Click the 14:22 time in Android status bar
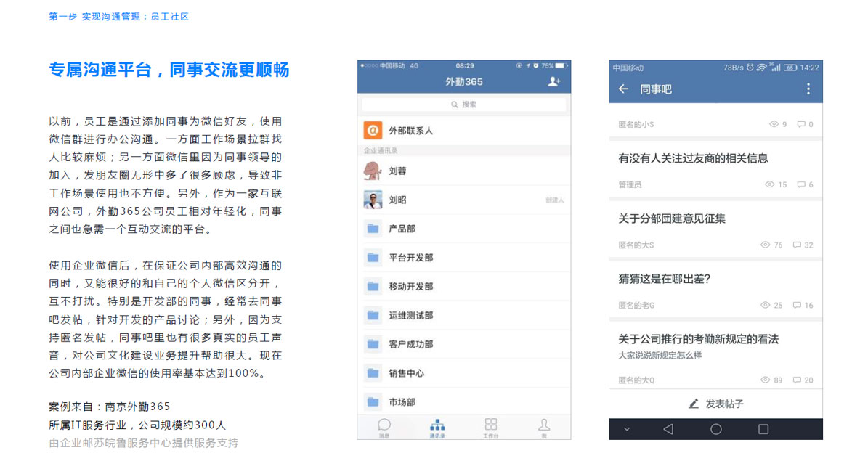 point(809,68)
